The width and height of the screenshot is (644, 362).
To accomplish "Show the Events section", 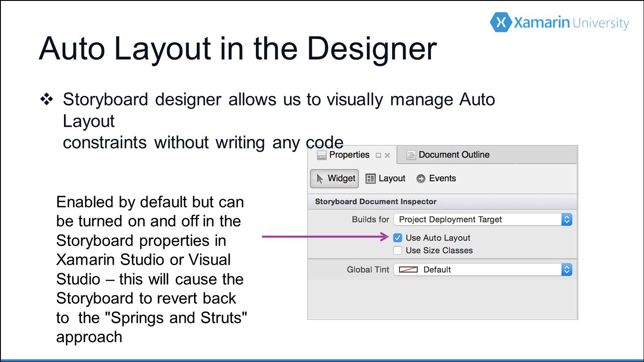I will coord(436,178).
